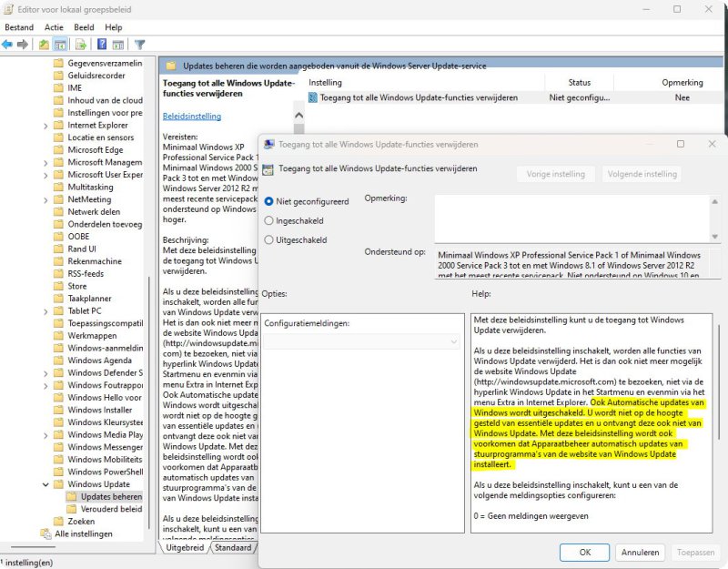This screenshot has height=569, width=728.
Task: Click the folder icon next to OOBE
Action: click(58, 237)
